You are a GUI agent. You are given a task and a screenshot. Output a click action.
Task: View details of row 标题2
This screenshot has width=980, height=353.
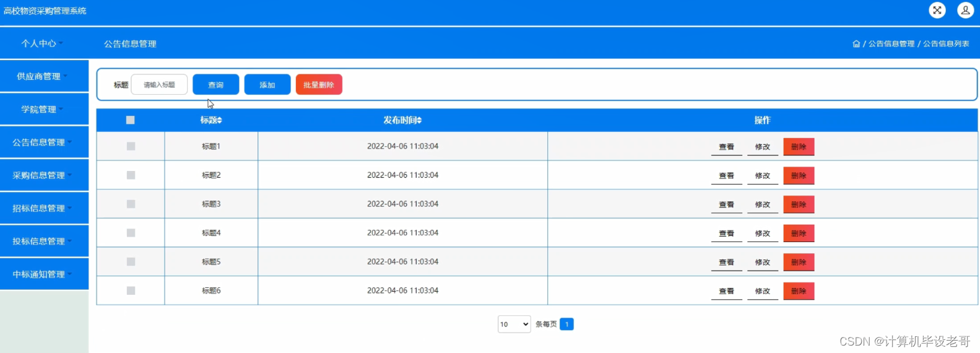[726, 176]
